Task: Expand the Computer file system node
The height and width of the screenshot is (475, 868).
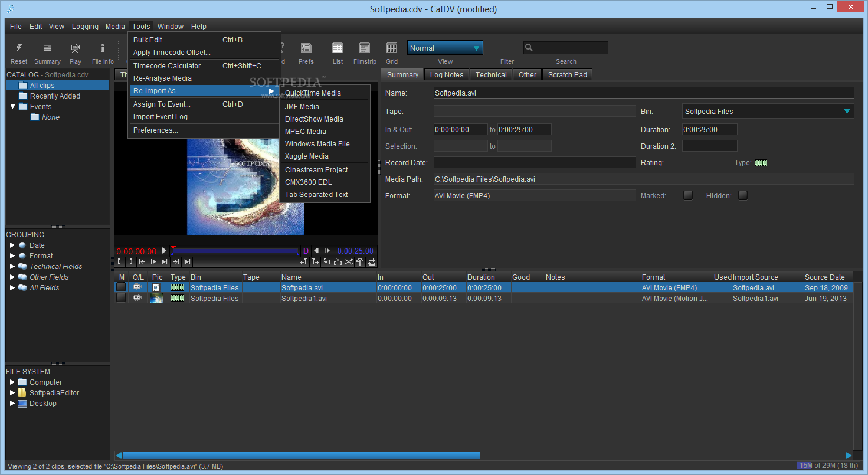Action: [x=12, y=382]
